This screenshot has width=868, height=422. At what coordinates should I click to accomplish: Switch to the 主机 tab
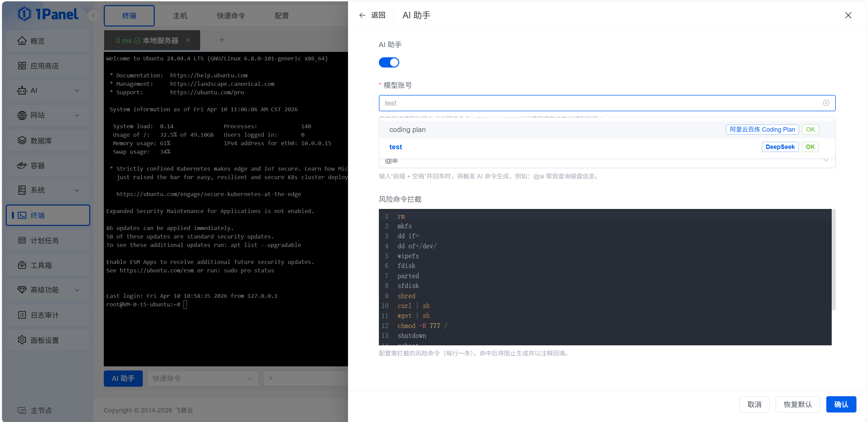pos(180,16)
